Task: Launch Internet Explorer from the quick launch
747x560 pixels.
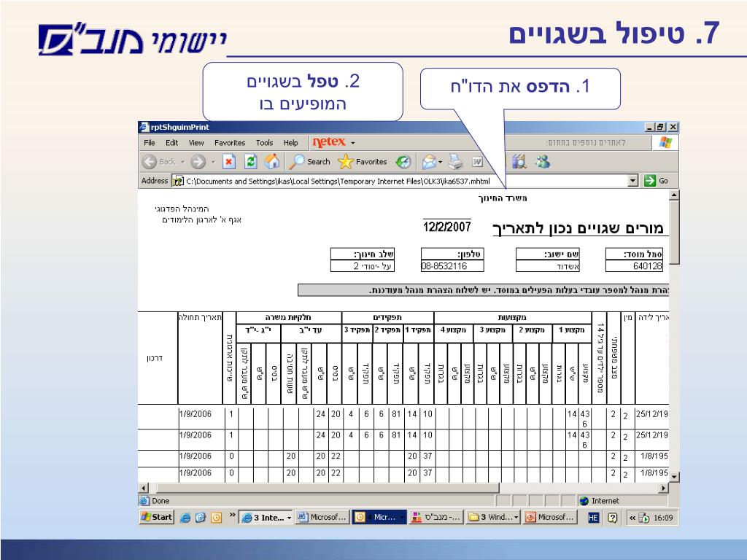Action: (x=185, y=518)
